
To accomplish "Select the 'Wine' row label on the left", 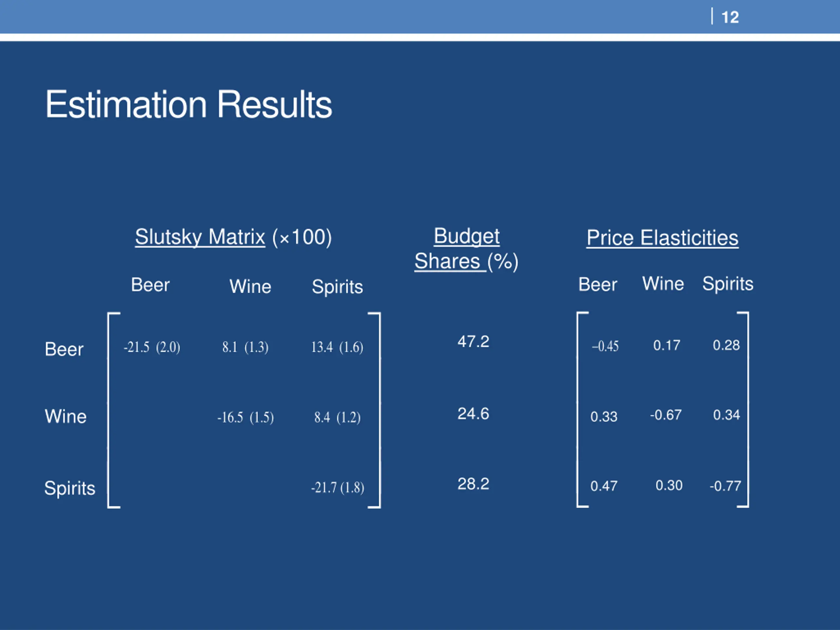I will [x=66, y=416].
